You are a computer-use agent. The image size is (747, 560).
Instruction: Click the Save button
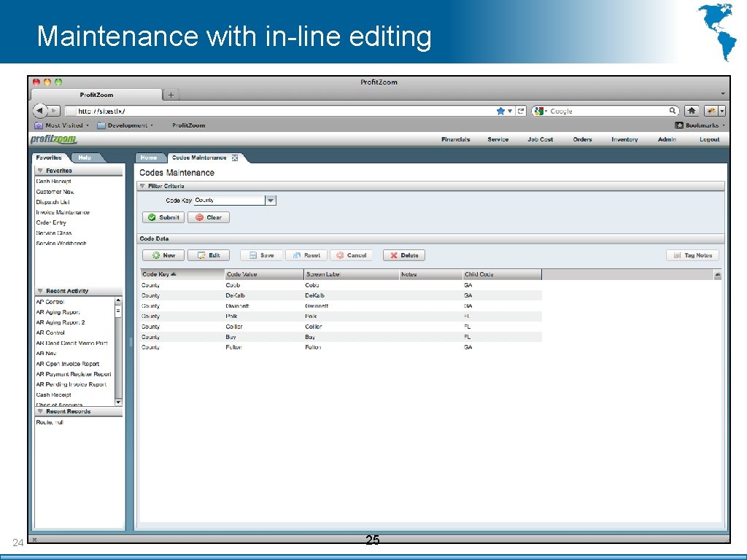pyautogui.click(x=262, y=256)
